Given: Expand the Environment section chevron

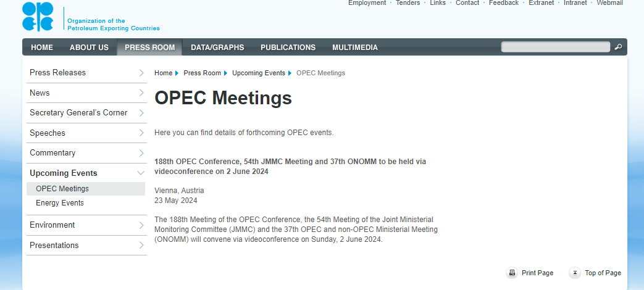Looking at the screenshot, I should 141,225.
